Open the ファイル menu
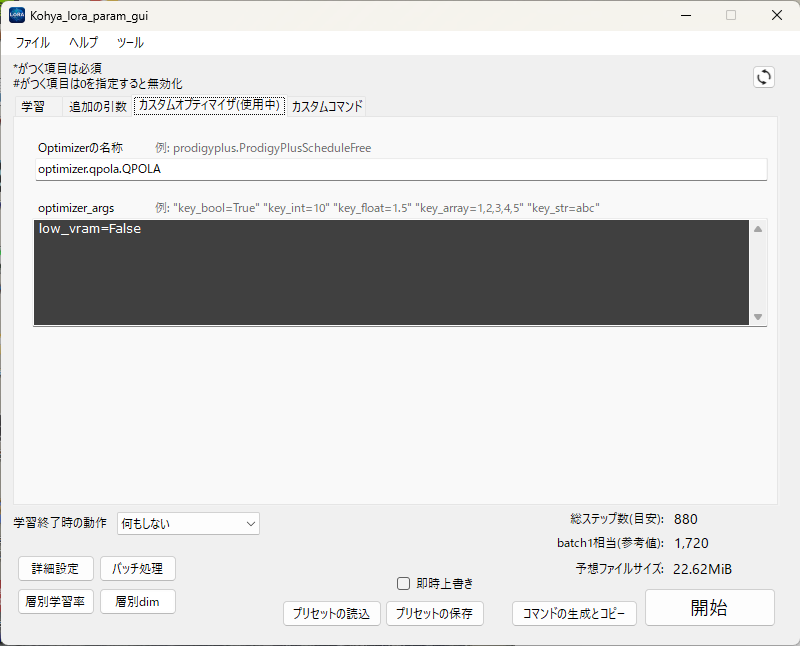This screenshot has width=800, height=646. coord(33,43)
